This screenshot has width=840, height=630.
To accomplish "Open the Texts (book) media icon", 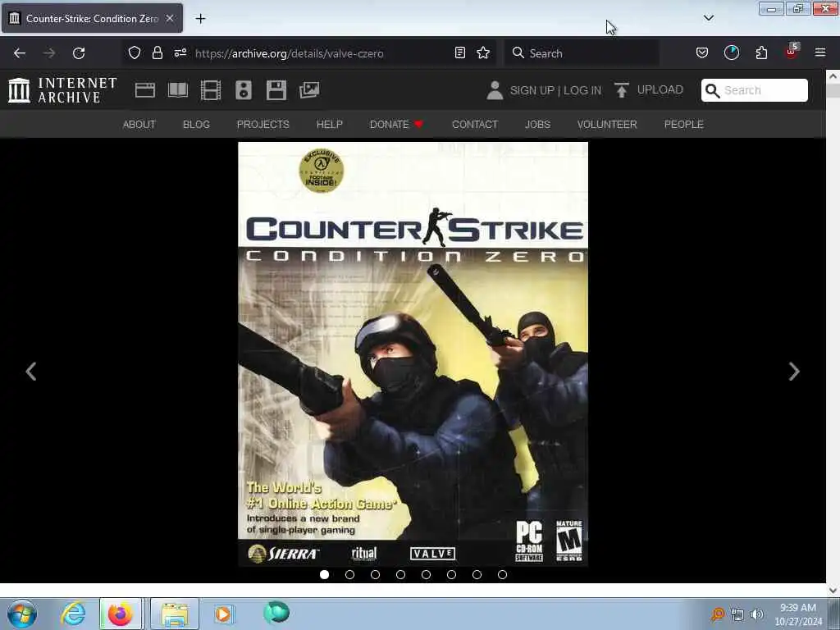I will click(x=178, y=90).
